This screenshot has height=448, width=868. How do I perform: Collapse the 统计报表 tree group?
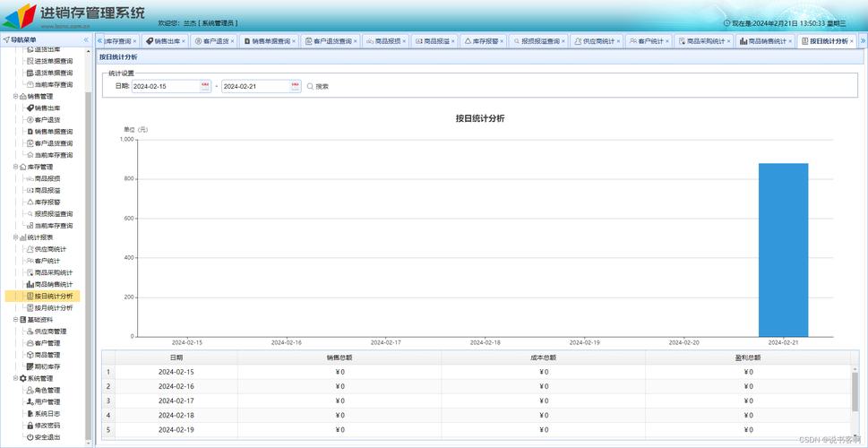click(15, 237)
